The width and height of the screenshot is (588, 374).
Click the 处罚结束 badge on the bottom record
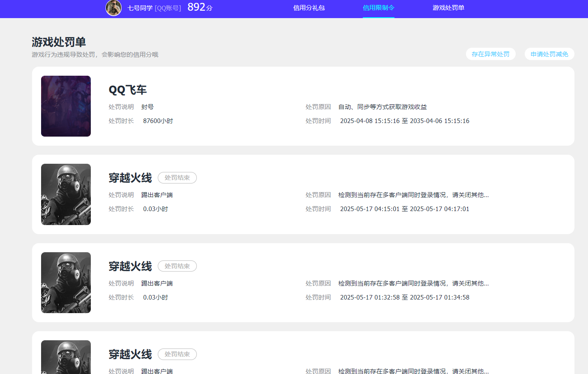click(x=177, y=354)
